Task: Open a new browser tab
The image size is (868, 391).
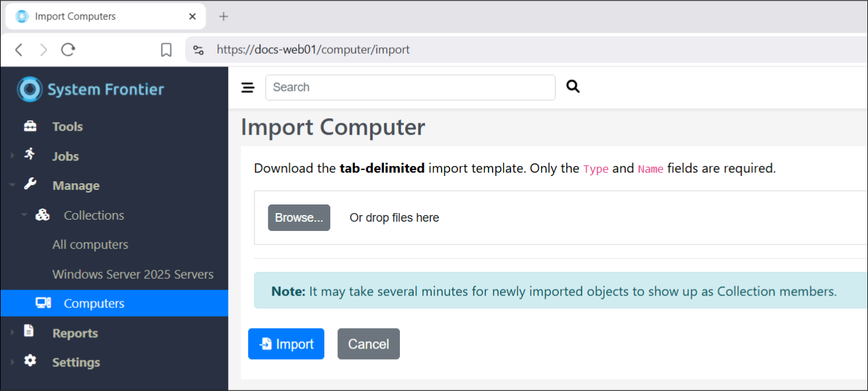Action: pos(223,17)
